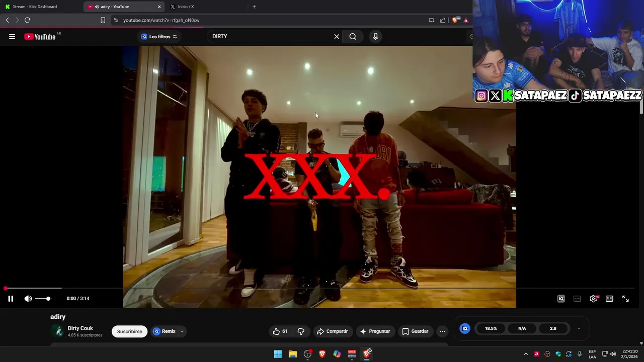Open ESP LAA language switcher
The height and width of the screenshot is (362, 644).
tap(592, 354)
